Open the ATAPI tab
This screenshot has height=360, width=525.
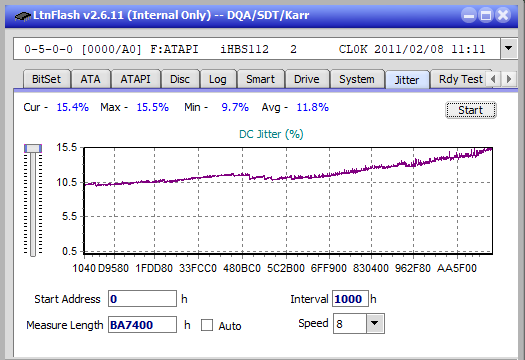(x=135, y=79)
